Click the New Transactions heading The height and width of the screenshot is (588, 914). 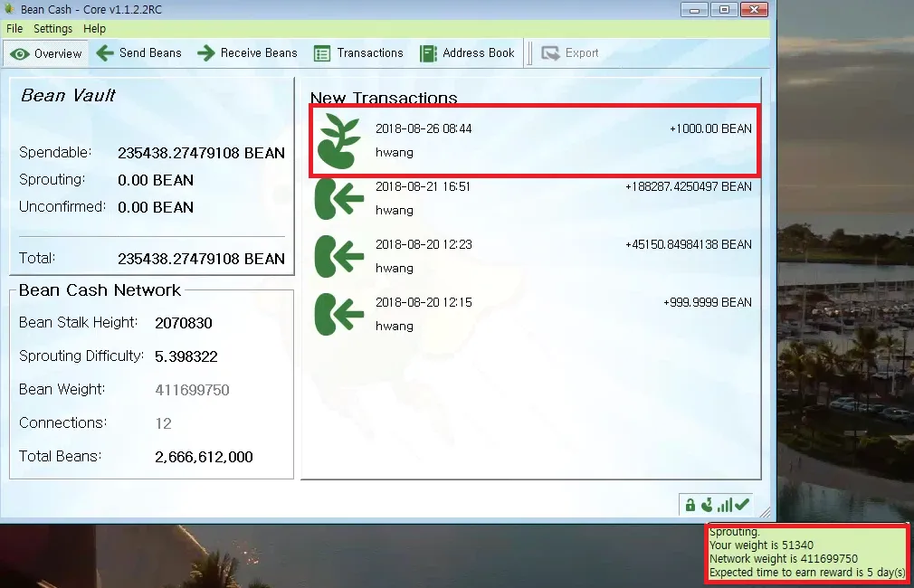(384, 98)
